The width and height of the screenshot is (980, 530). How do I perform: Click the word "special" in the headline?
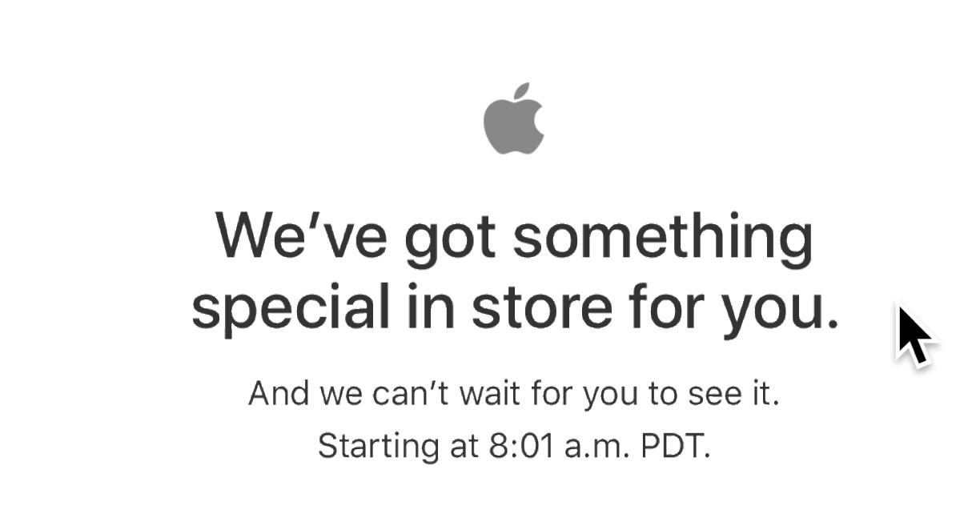coord(290,311)
